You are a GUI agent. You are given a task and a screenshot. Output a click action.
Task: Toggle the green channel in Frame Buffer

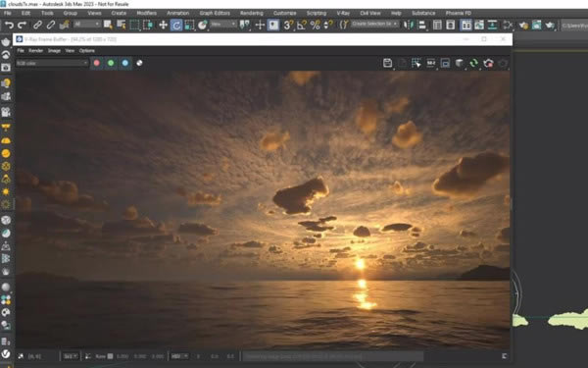coord(111,63)
